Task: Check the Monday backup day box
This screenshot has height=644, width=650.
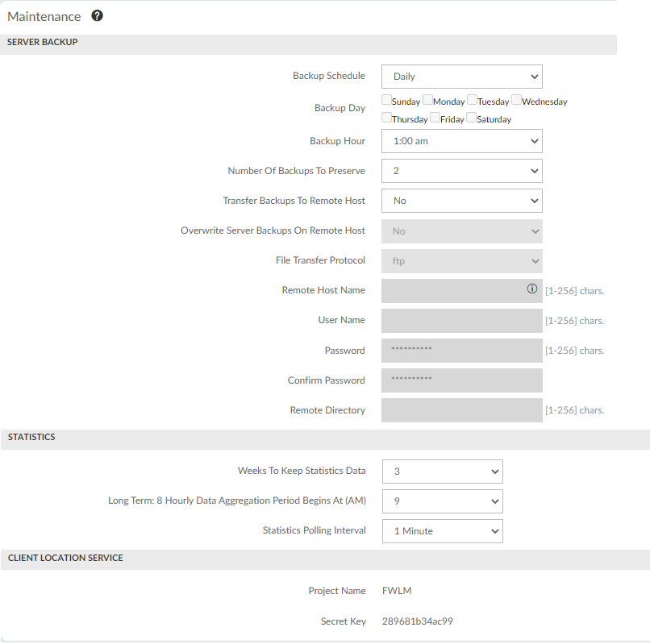Action: tap(427, 101)
